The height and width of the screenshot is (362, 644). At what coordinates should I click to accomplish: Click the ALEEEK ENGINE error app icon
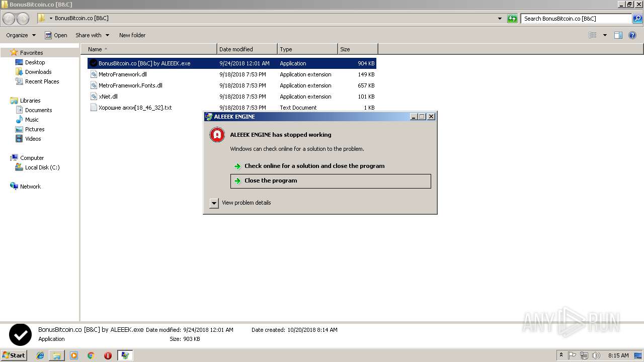pyautogui.click(x=217, y=135)
